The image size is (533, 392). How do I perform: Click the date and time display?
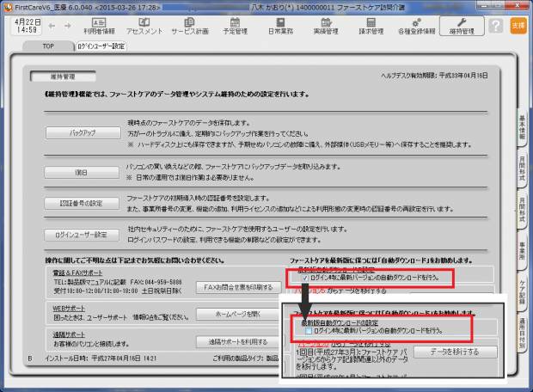pyautogui.click(x=21, y=27)
